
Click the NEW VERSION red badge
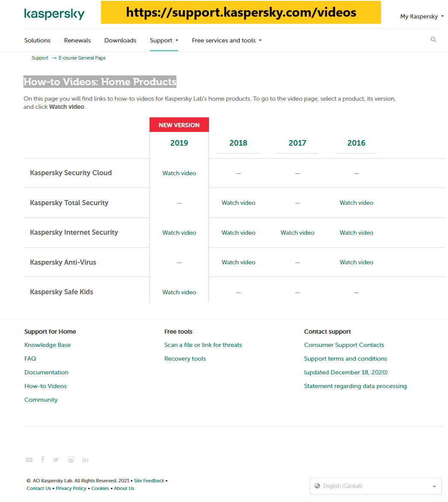[179, 125]
